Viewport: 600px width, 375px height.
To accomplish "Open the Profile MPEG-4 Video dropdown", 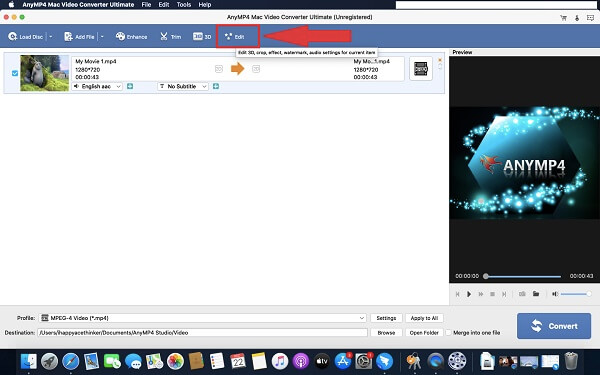I will click(203, 318).
